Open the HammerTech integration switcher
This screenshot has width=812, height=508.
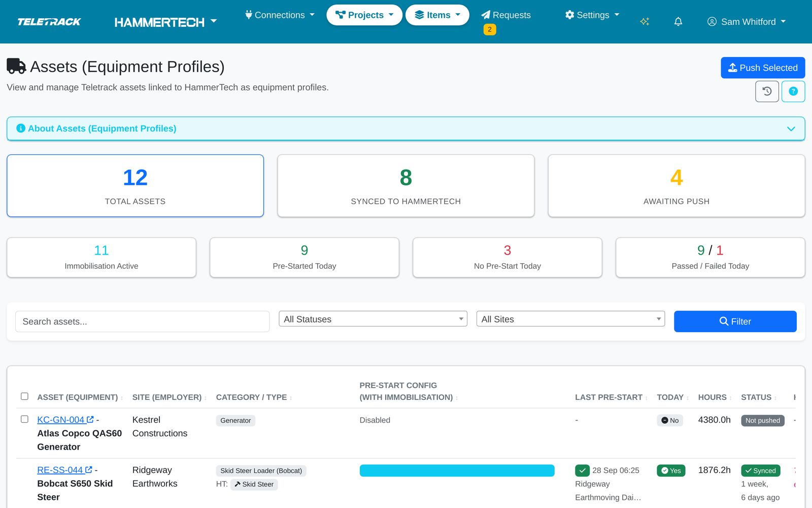tap(165, 22)
